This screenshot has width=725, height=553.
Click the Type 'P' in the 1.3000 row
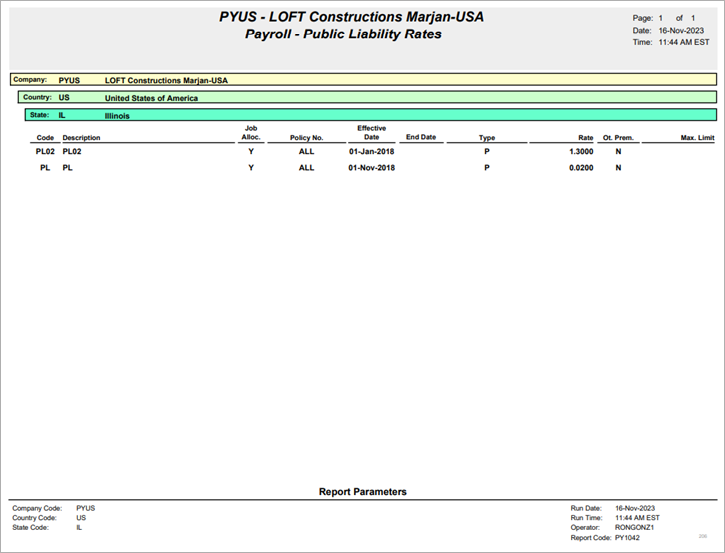pos(486,152)
